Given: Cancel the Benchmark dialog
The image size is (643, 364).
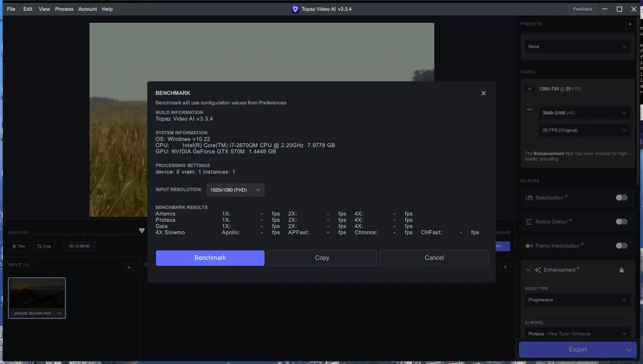Looking at the screenshot, I should [434, 258].
